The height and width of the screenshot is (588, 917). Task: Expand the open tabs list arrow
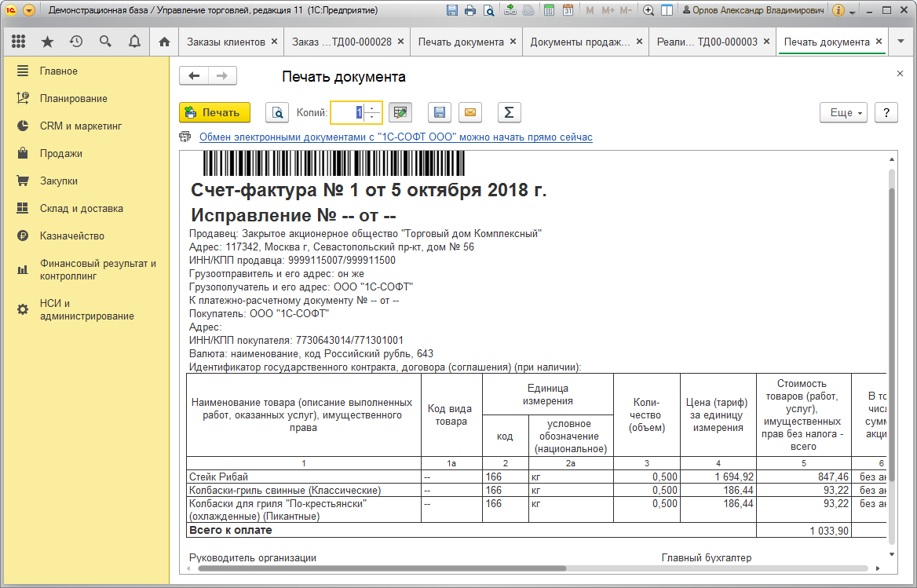[x=901, y=42]
